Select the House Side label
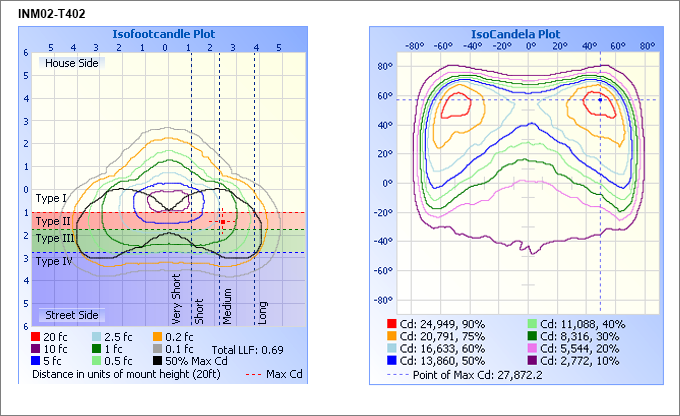 pos(71,63)
